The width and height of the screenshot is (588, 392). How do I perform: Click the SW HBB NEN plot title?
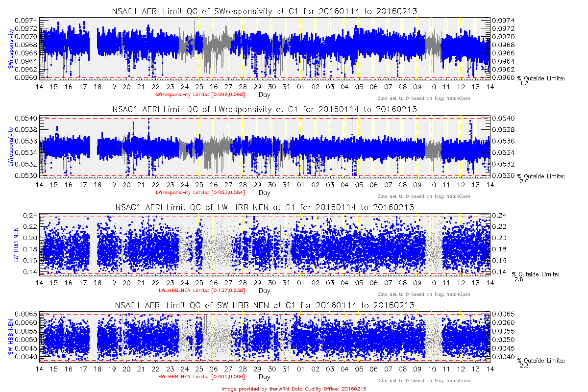point(265,305)
